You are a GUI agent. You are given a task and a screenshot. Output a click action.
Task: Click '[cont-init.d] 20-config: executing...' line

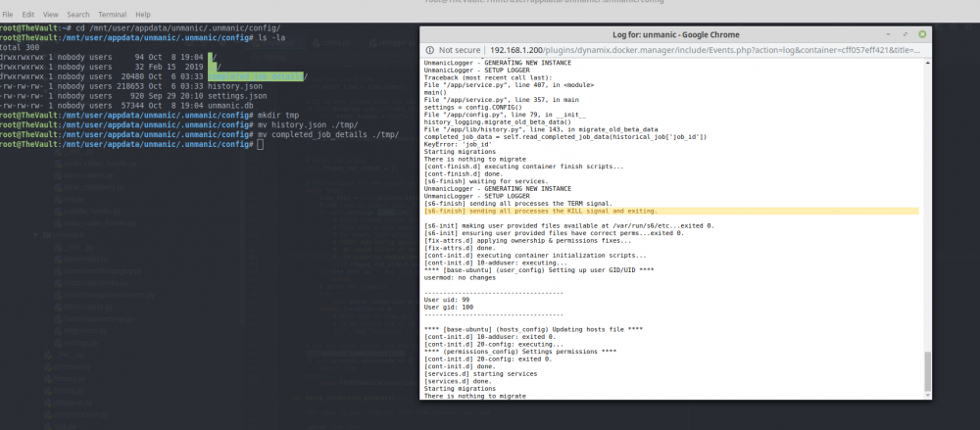click(x=493, y=344)
